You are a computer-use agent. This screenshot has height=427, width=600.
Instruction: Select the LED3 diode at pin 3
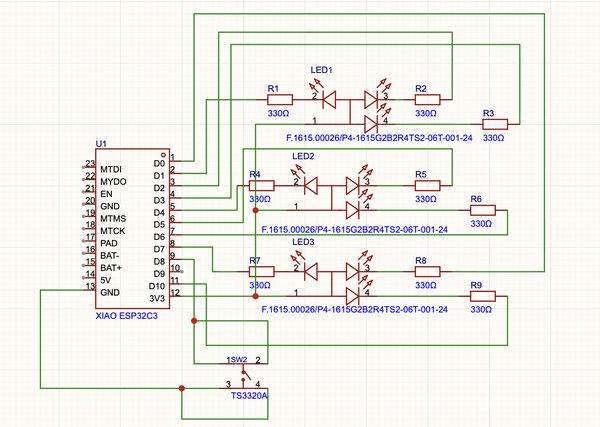pyautogui.click(x=353, y=272)
